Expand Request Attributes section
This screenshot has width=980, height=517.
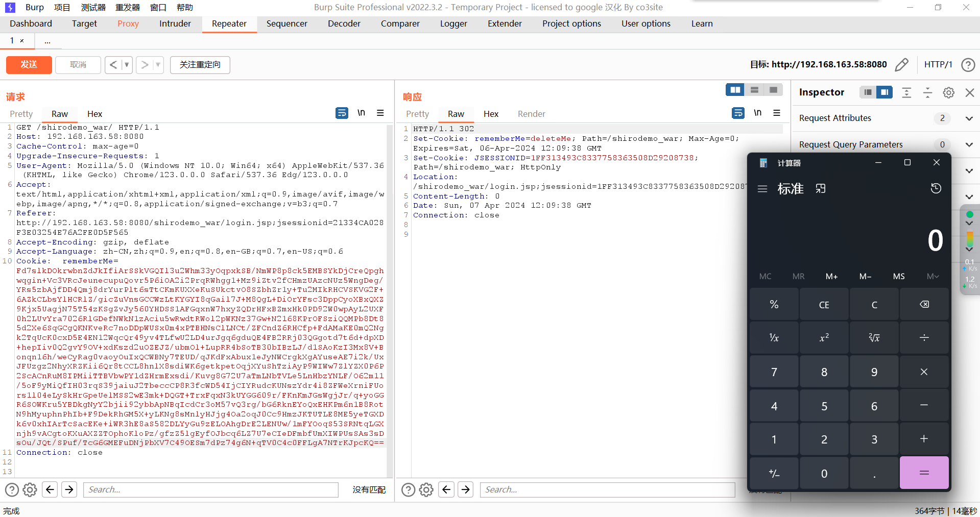(x=969, y=118)
